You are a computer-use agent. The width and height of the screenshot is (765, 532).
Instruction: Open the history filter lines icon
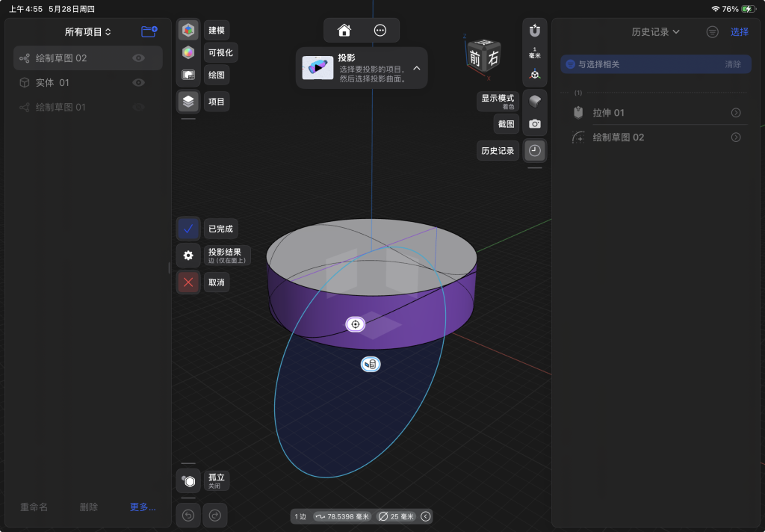712,32
